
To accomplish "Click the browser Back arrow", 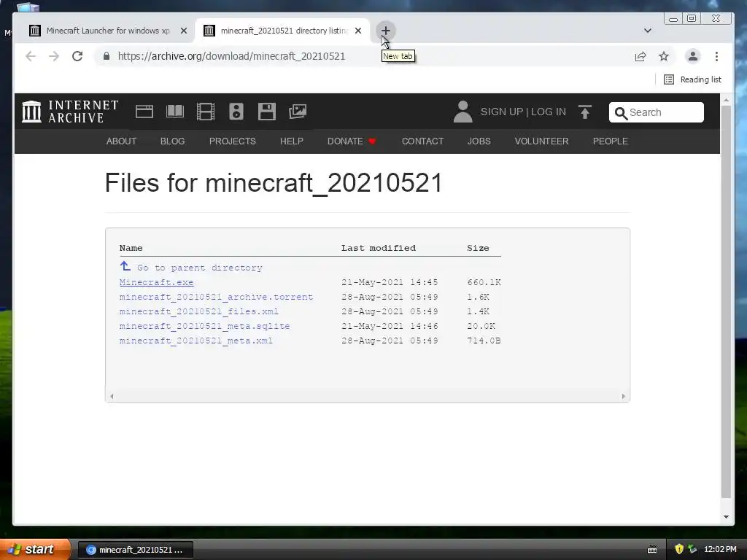I will pos(31,56).
